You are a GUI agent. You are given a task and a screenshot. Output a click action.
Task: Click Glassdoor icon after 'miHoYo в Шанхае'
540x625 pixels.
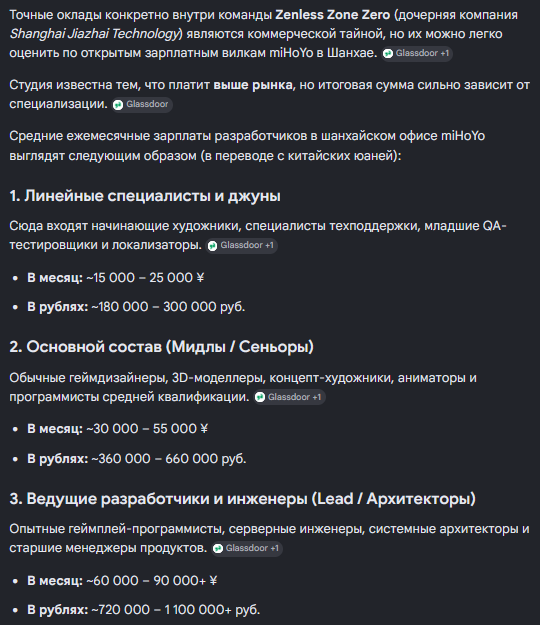[388, 54]
